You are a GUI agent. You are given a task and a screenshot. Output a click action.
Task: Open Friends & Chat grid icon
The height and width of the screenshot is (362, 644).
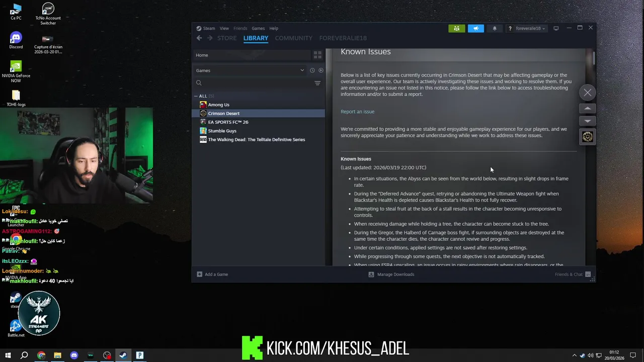588,275
